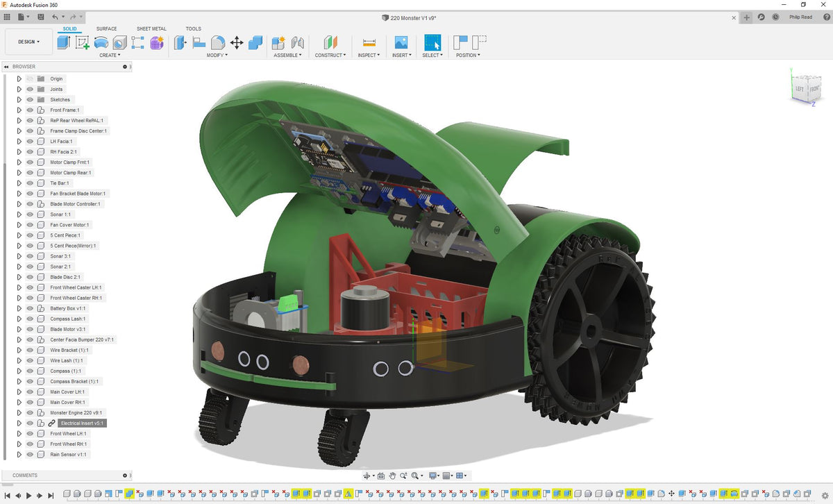Click the Grid and Snaps icon
This screenshot has height=504, width=833.
point(447,476)
